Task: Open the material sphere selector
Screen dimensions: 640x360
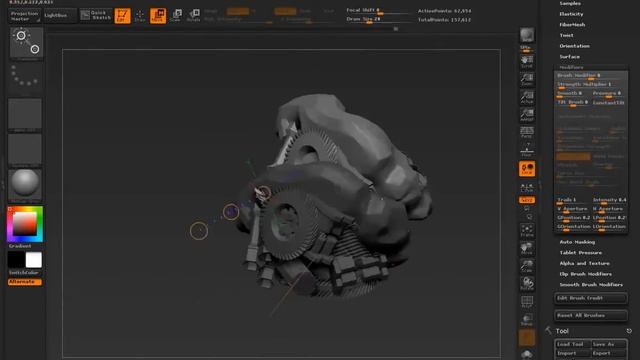Action: (25, 185)
